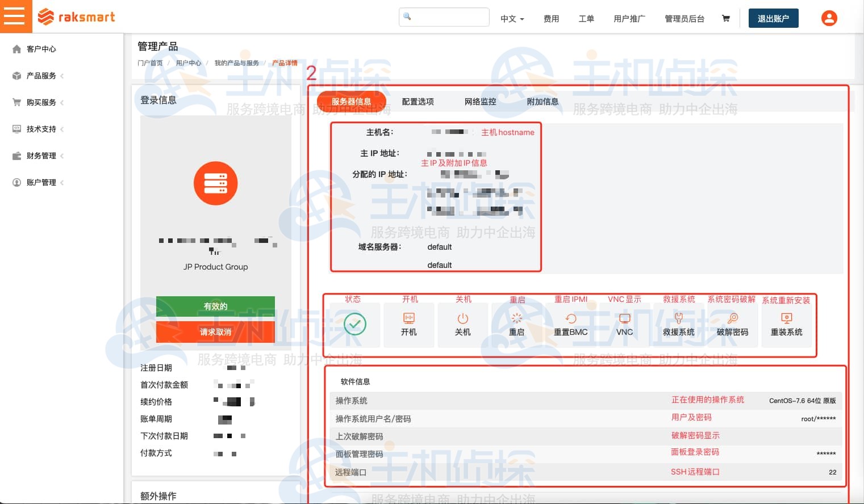Switch to the 网络监控 tab
This screenshot has height=504, width=864.
[480, 101]
